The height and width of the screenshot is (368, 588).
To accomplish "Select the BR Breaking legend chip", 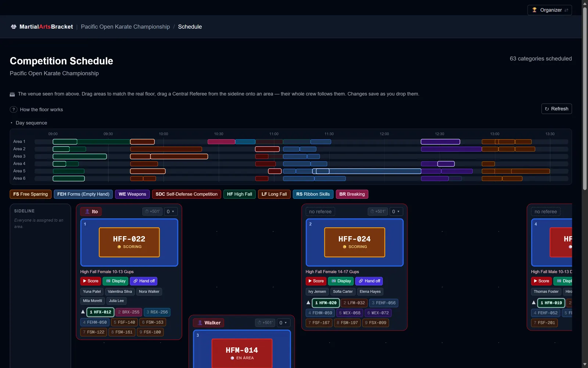I will tap(352, 194).
